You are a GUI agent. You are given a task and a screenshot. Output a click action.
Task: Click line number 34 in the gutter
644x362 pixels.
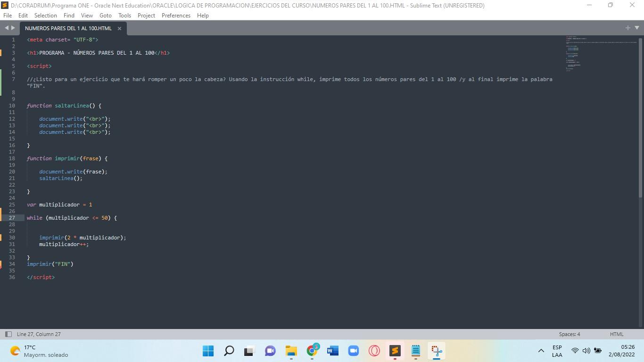[12, 264]
